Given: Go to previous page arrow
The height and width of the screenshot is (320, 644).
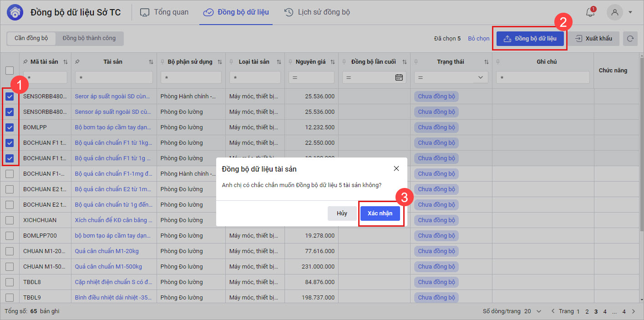Looking at the screenshot, I should coord(553,311).
